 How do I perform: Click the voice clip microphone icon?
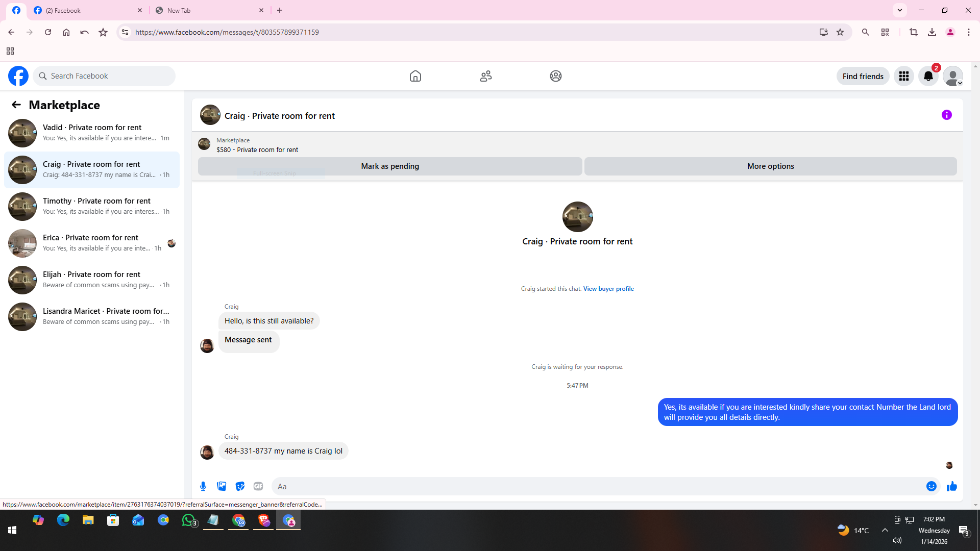point(203,486)
